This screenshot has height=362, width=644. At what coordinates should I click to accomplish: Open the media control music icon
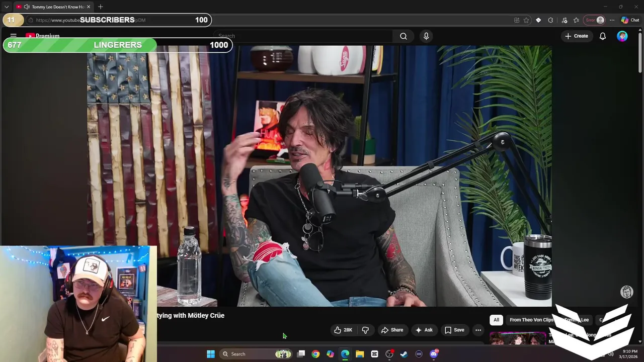564,20
